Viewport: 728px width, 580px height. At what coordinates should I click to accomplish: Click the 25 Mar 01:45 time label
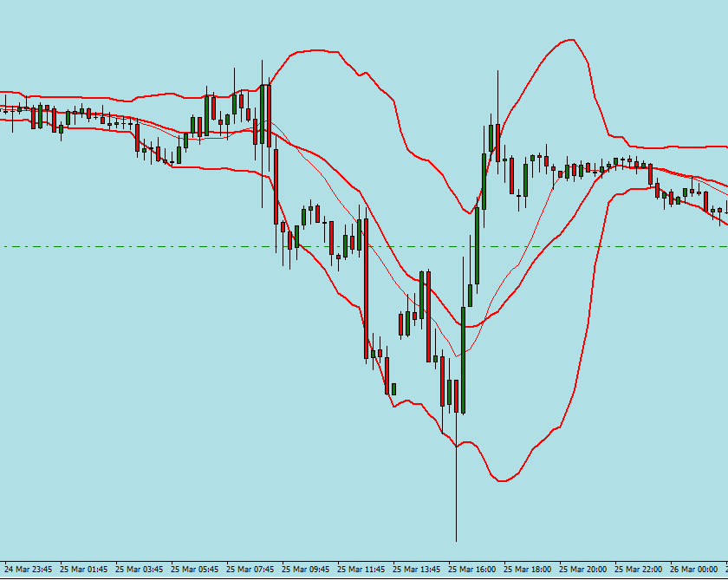pyautogui.click(x=83, y=569)
